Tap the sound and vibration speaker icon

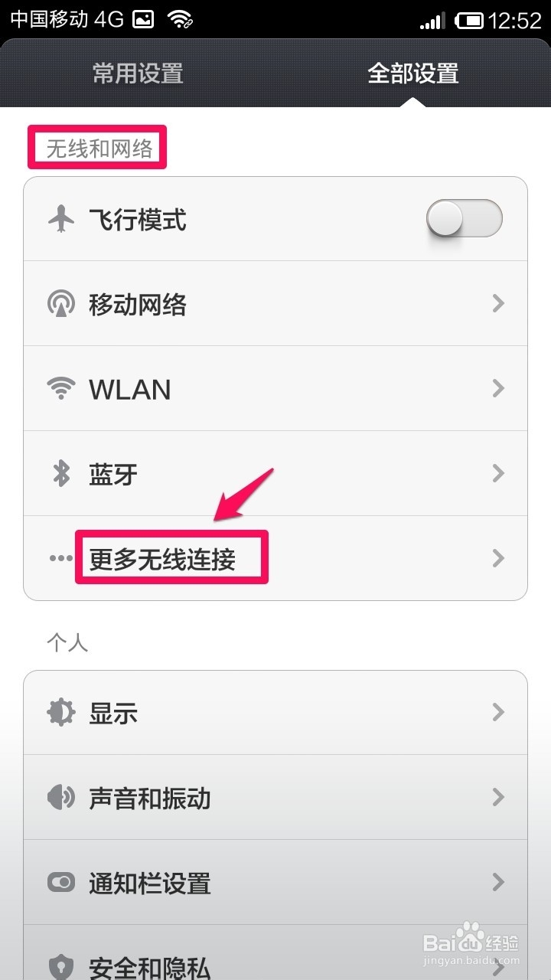(61, 798)
